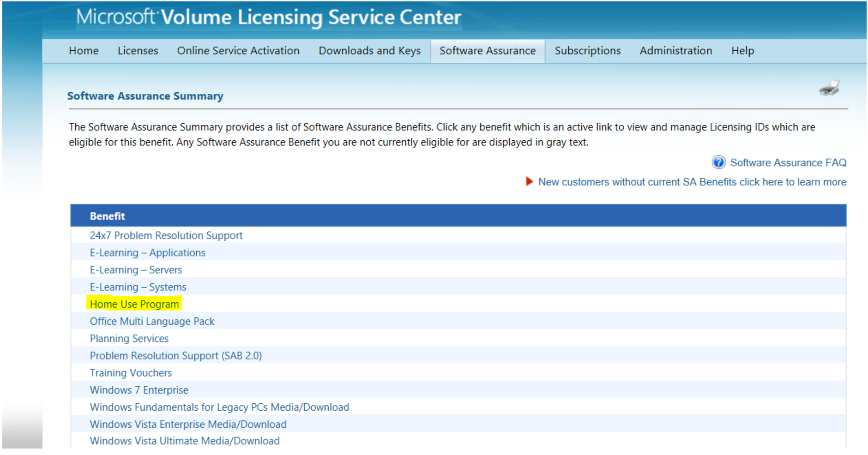This screenshot has width=868, height=455.
Task: Click the new customers learn more link
Action: [x=692, y=182]
